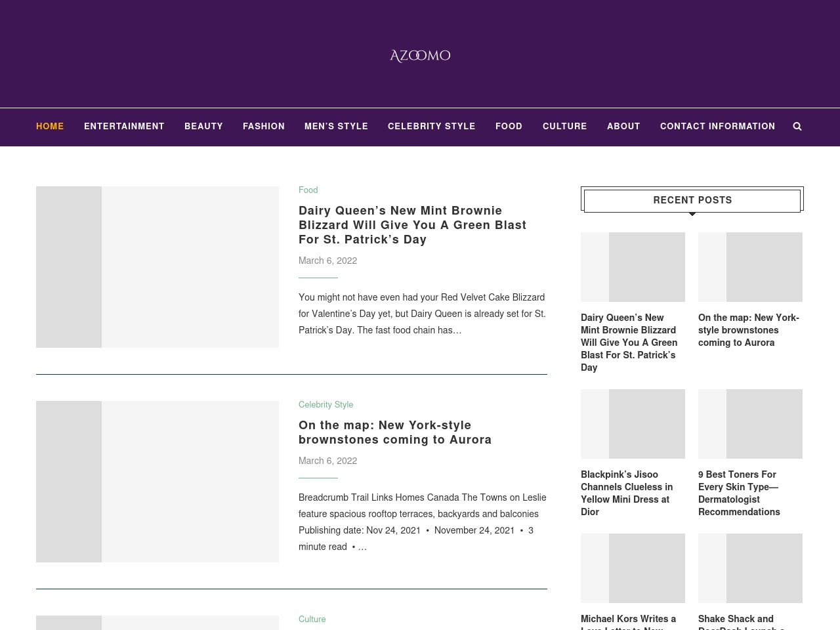Read Blackpink's Jisoo Channels Clueless post

627,493
